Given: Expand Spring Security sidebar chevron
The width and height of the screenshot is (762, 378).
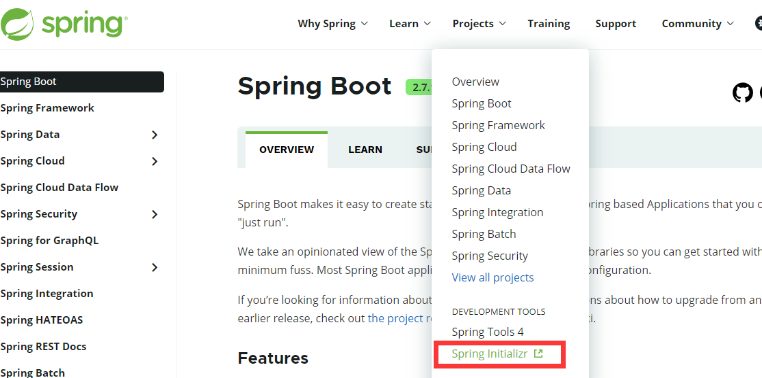Looking at the screenshot, I should [x=155, y=214].
